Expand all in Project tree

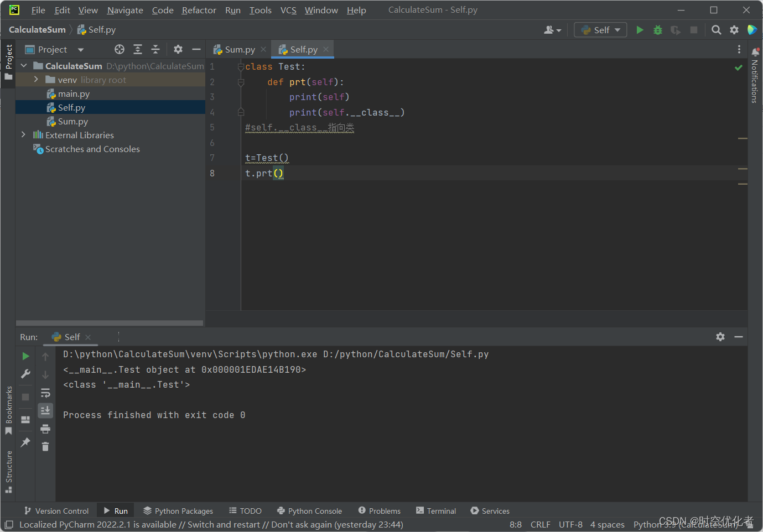[138, 49]
